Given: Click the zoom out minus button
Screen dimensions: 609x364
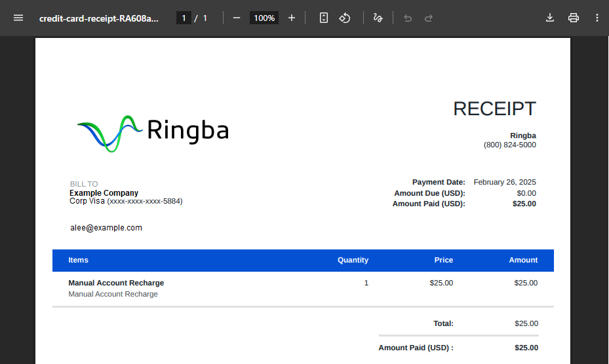Looking at the screenshot, I should coord(237,18).
